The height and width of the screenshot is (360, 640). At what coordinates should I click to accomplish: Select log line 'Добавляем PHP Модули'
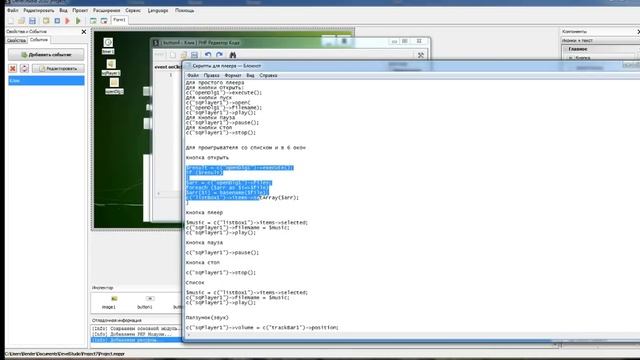tap(131, 334)
